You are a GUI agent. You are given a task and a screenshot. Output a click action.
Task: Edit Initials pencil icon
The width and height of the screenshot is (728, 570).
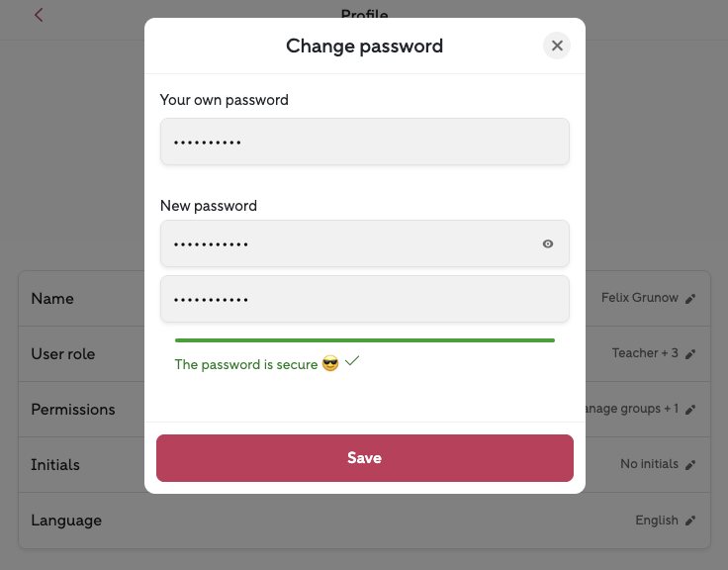coord(690,464)
